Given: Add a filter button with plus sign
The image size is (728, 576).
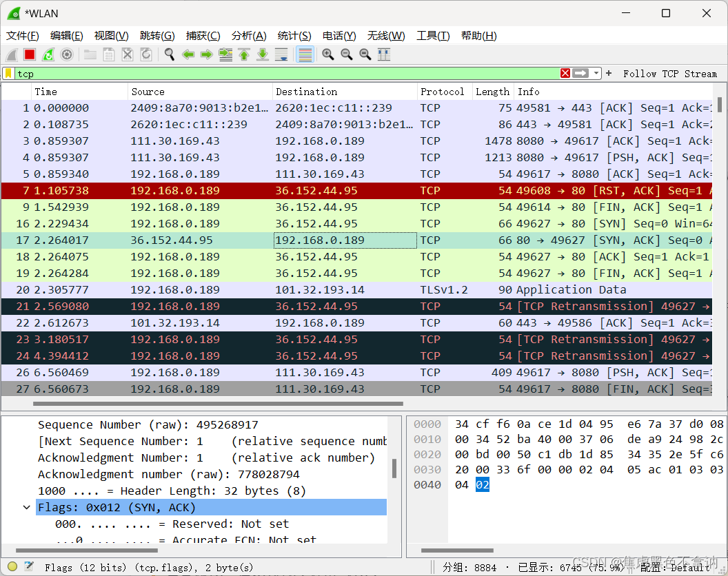Looking at the screenshot, I should coord(609,73).
